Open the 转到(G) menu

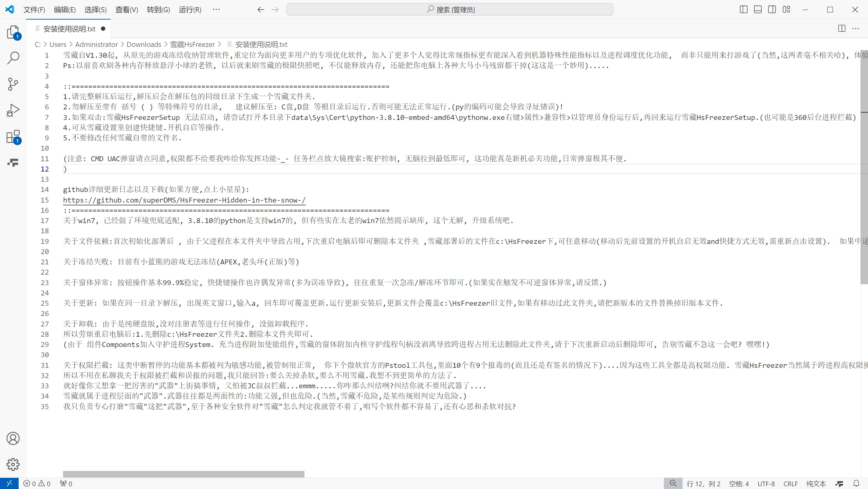(158, 9)
